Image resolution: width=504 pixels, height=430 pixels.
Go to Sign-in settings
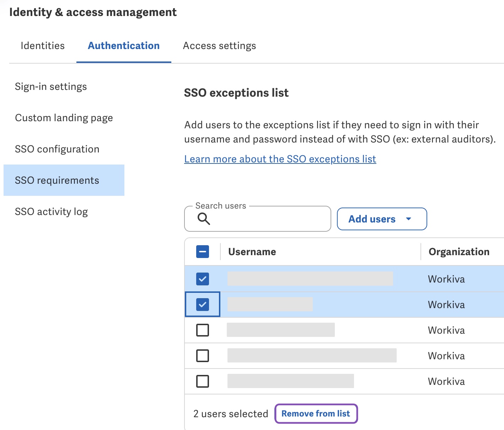[x=51, y=87]
